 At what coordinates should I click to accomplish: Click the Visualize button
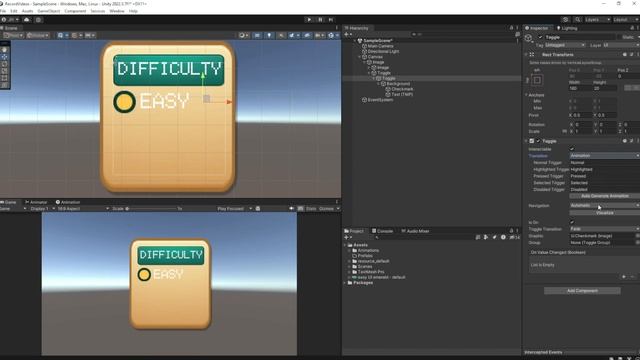click(x=604, y=213)
